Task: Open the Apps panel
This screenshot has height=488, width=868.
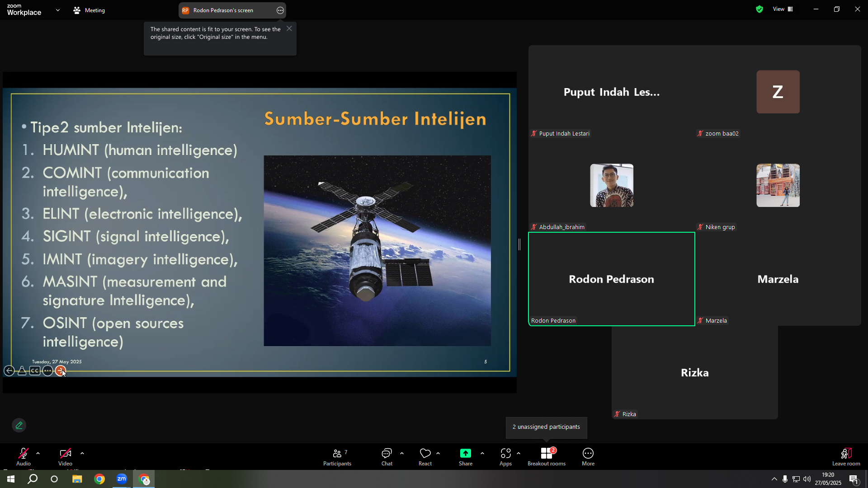Action: tap(506, 456)
